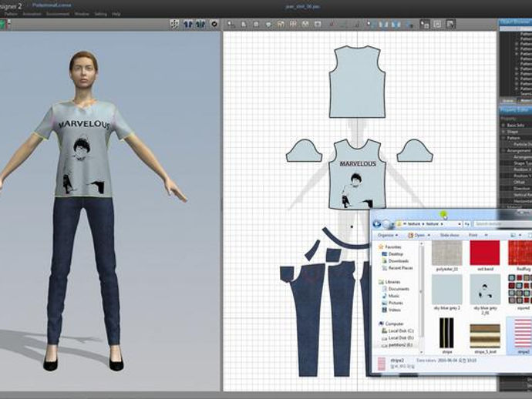Select Favorites in Explorer navigation pane
Image resolution: width=532 pixels, height=399 pixels.
[x=390, y=246]
